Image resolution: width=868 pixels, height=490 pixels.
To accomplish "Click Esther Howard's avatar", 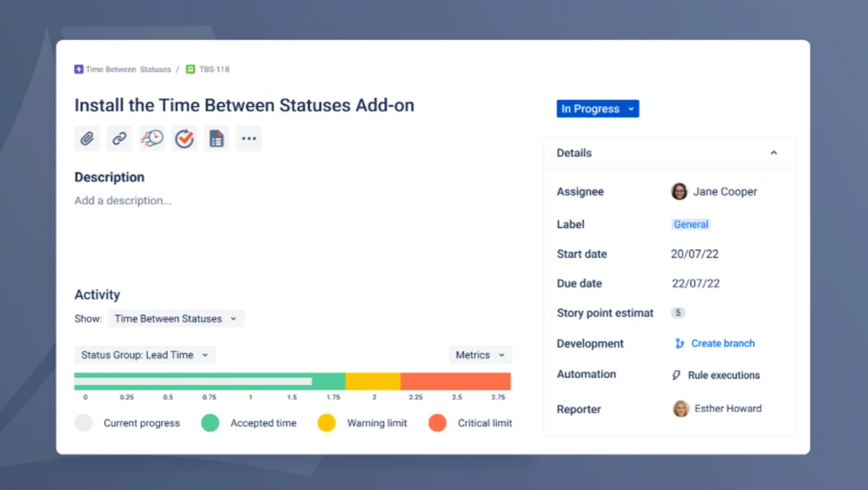I will coord(680,408).
